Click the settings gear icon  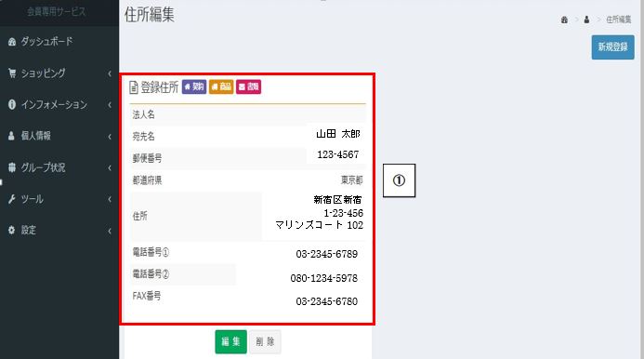point(11,231)
